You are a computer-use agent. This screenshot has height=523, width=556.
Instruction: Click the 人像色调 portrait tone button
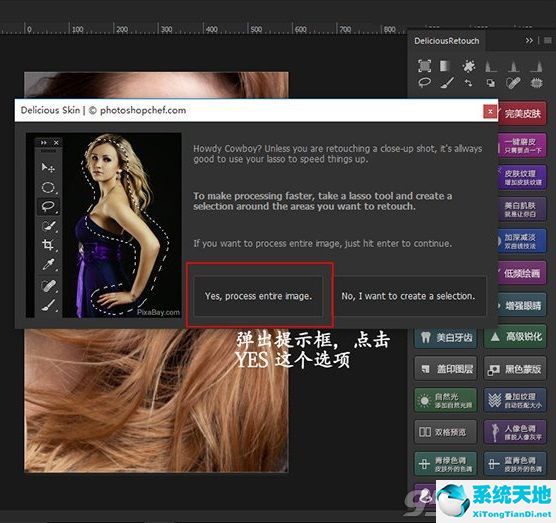point(515,432)
